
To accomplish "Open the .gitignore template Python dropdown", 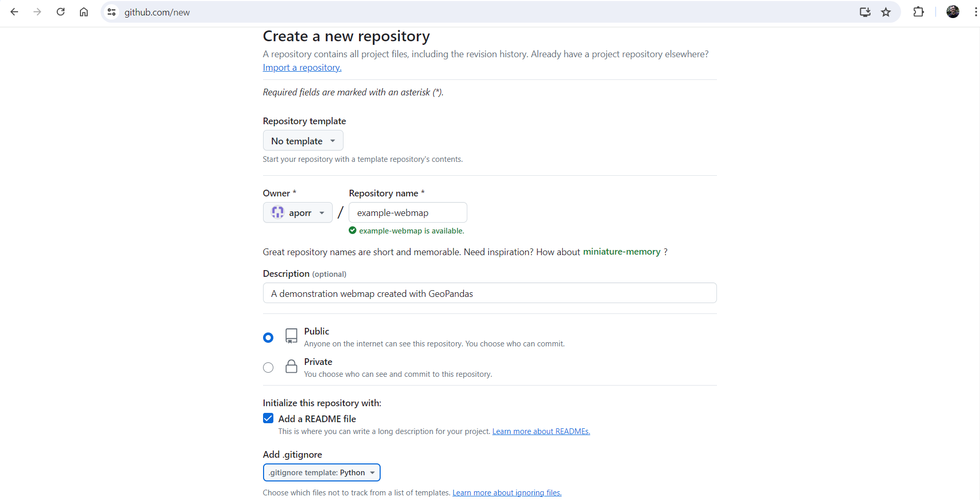I will [x=322, y=473].
